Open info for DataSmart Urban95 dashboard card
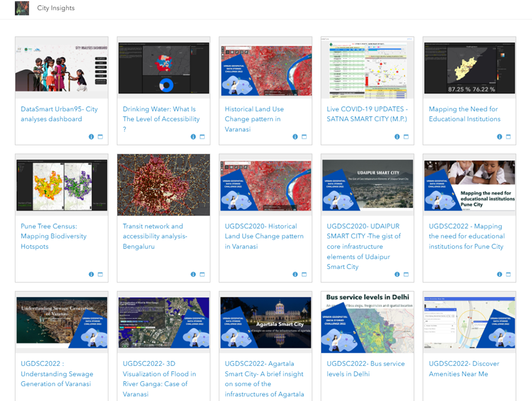Screen dimensions: 532x401 (x=91, y=136)
